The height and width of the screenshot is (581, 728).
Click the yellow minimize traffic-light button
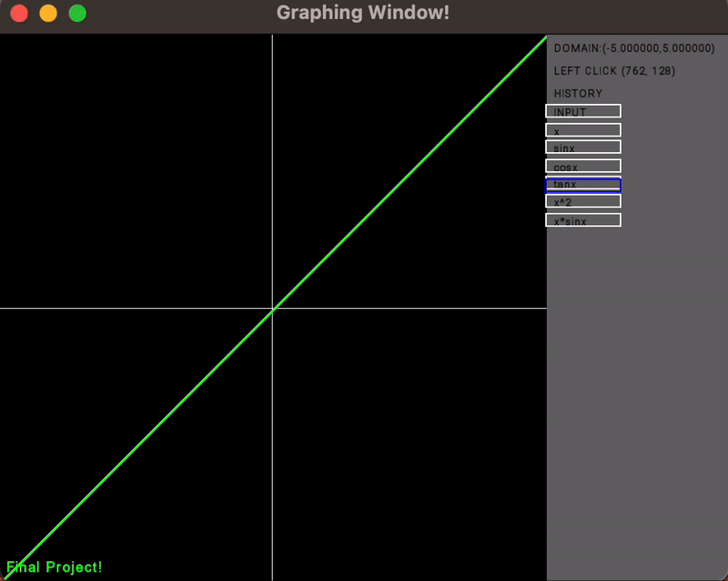pos(47,14)
